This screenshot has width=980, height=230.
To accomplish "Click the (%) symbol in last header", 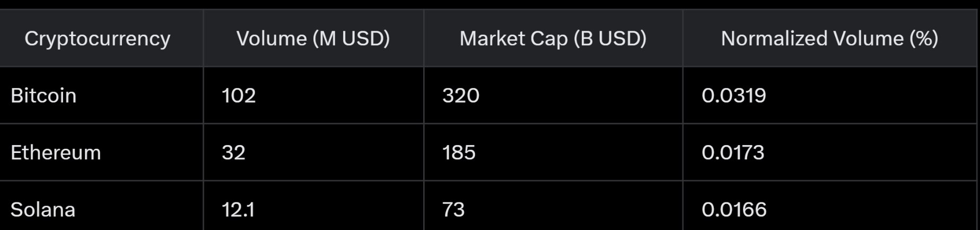I will [924, 38].
